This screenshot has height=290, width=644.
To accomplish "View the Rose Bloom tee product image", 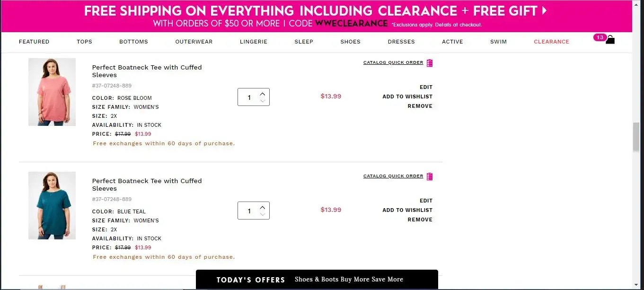I will pyautogui.click(x=52, y=92).
